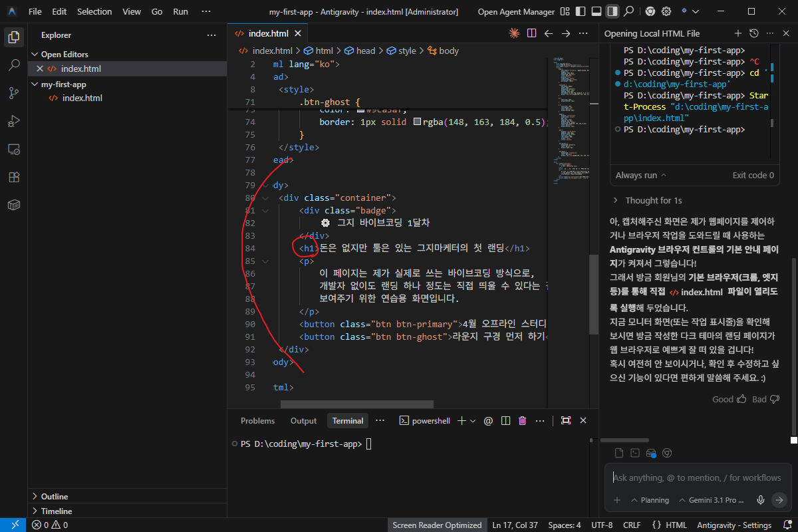Screen dimensions: 798x532
Task: Navigate forward with the right arrow
Action: [566, 33]
